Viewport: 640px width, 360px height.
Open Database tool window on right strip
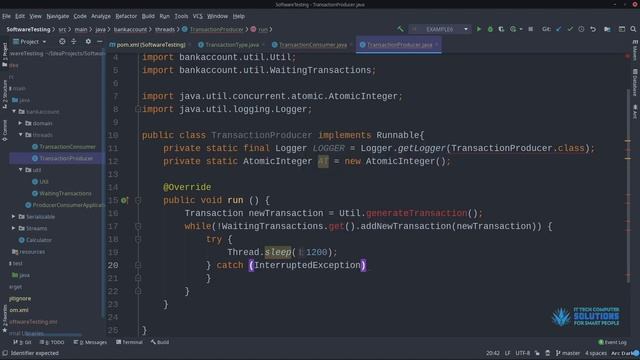coord(635,83)
